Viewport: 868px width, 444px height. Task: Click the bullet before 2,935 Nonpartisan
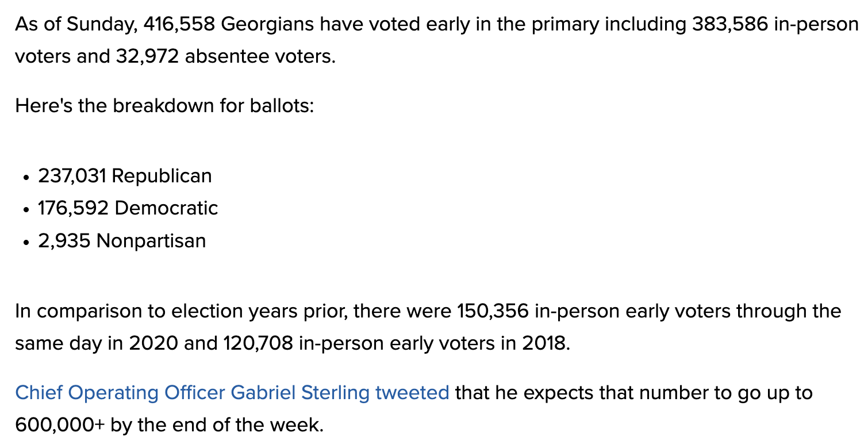pos(28,242)
